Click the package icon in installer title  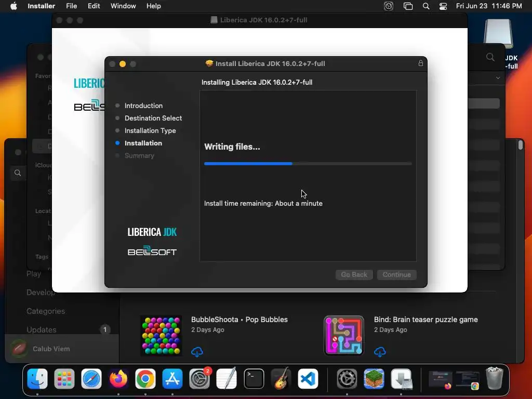(x=209, y=63)
